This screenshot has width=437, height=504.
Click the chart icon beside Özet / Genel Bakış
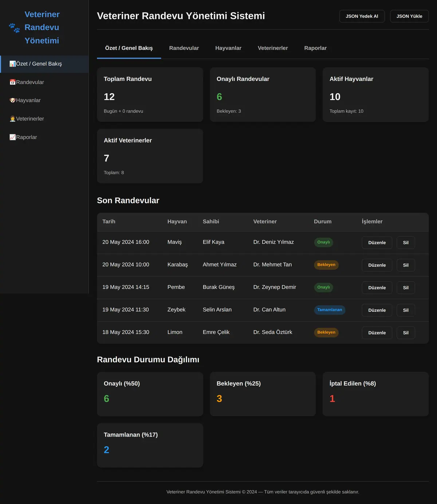(x=12, y=64)
